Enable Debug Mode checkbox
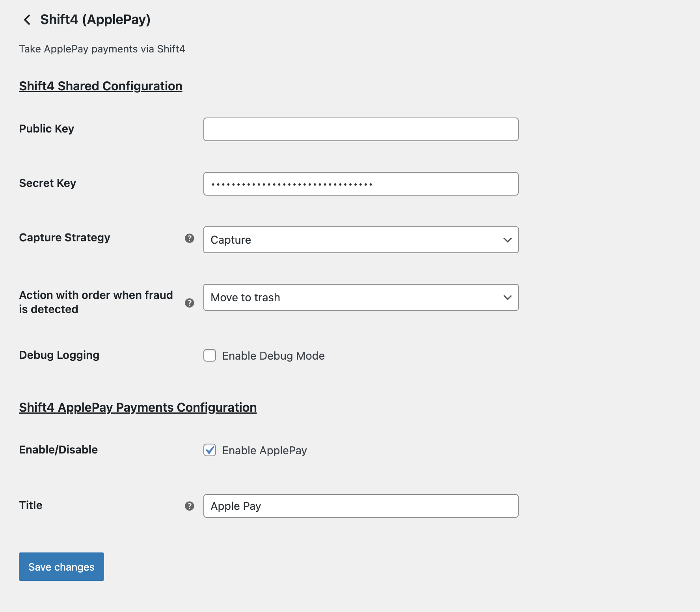The width and height of the screenshot is (700, 612). point(210,355)
